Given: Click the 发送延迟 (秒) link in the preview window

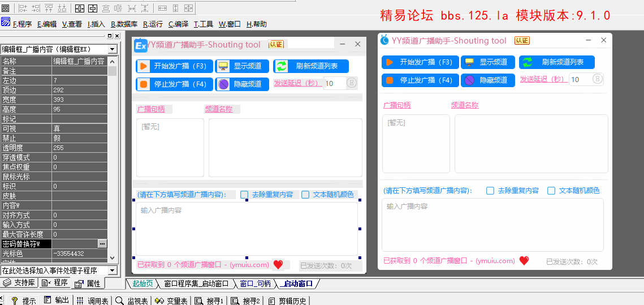Looking at the screenshot, I should pyautogui.click(x=543, y=79).
